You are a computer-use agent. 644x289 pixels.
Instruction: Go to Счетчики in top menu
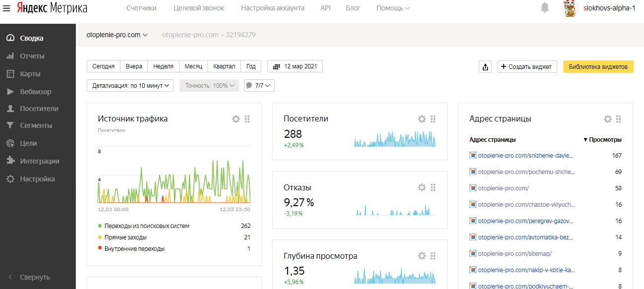tap(141, 8)
